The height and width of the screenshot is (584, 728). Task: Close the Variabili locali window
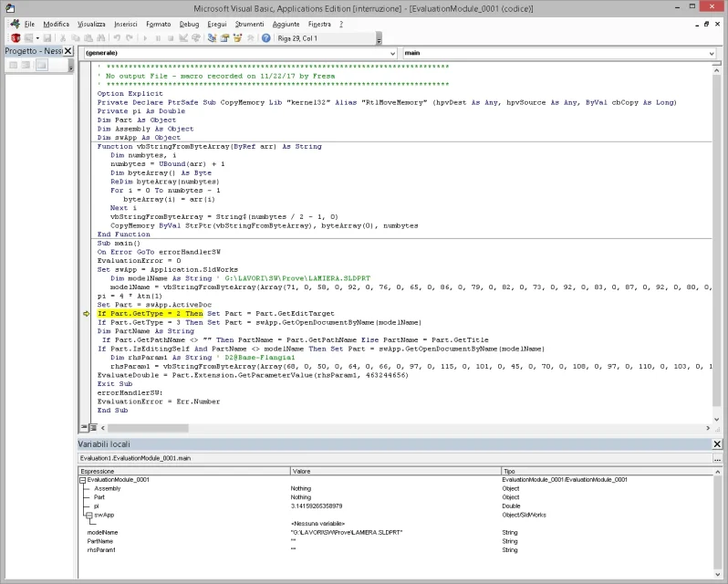pos(717,444)
